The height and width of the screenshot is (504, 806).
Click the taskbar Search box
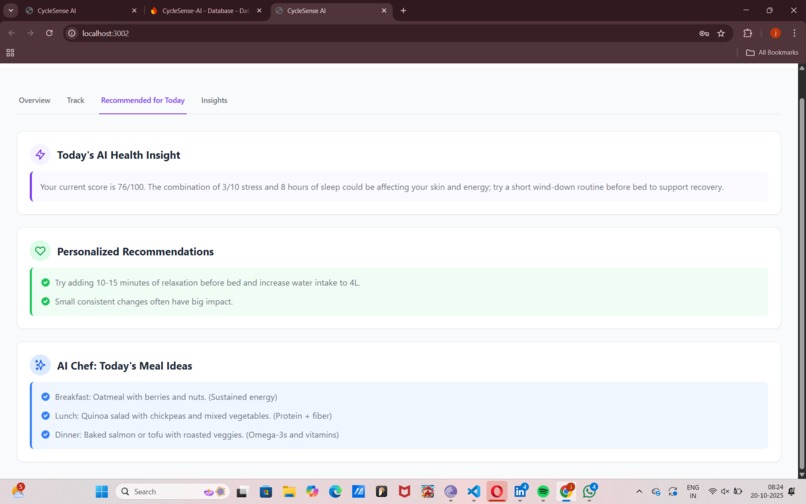point(172,492)
